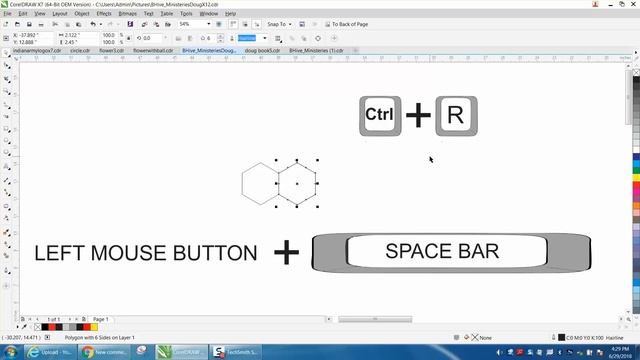Open the TechSmith taskbar button
Screen dimensions: 640x360
coord(236,352)
